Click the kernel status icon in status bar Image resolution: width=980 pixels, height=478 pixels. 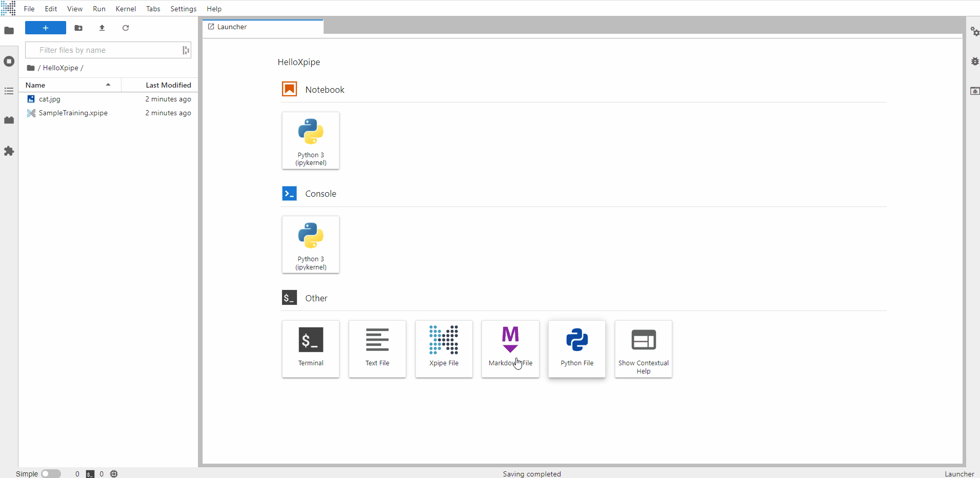click(114, 474)
